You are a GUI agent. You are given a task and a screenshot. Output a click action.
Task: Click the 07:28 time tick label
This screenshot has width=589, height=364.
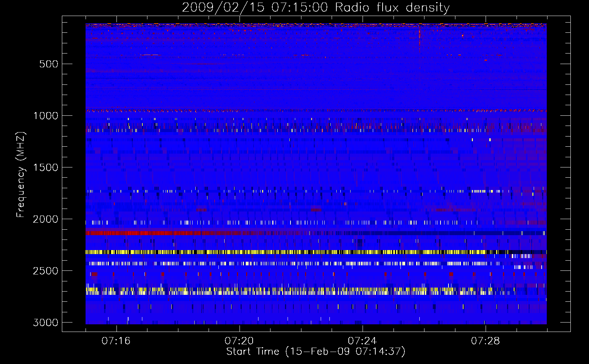(x=485, y=341)
